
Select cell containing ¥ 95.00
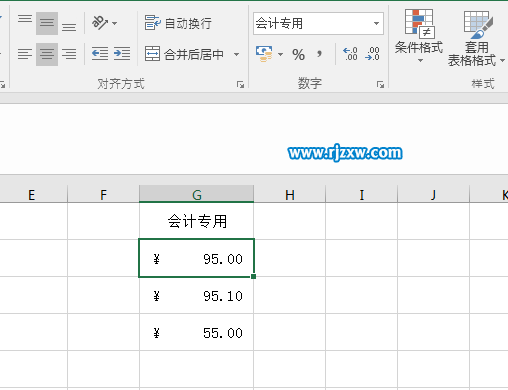197,258
